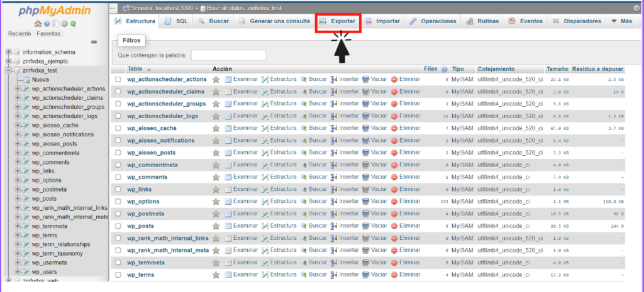Screen dimensions: 644x292
Task: Click table icon beside wp_users in tree
Action: tap(26, 271)
